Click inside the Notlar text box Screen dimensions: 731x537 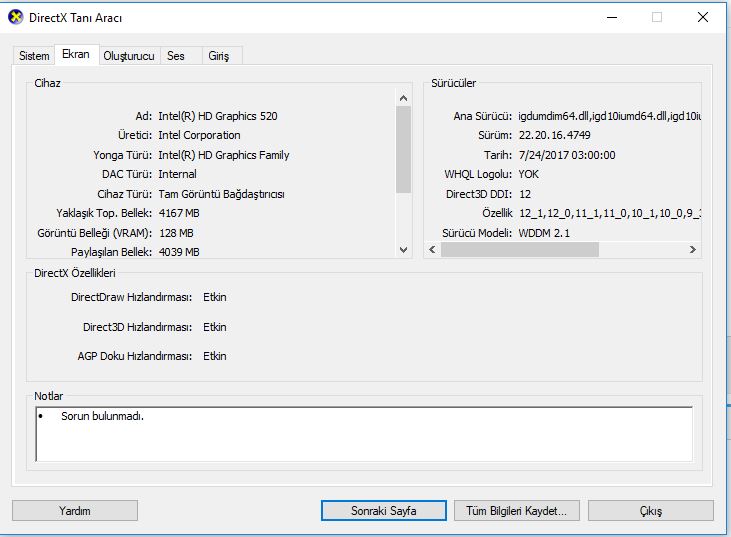(364, 434)
